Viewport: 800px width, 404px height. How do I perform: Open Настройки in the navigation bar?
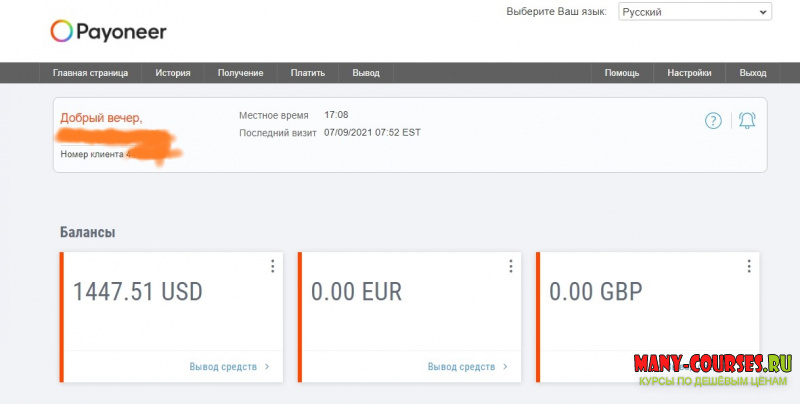(690, 73)
